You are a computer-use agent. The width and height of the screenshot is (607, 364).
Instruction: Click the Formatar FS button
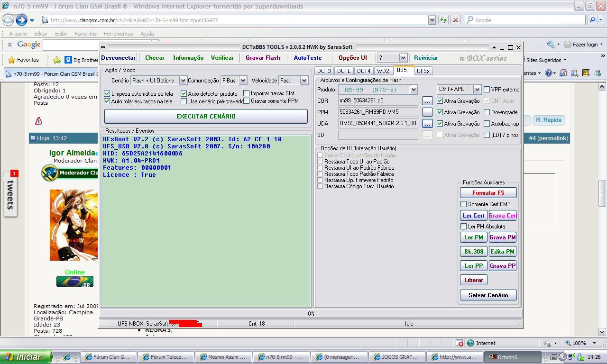coord(488,193)
